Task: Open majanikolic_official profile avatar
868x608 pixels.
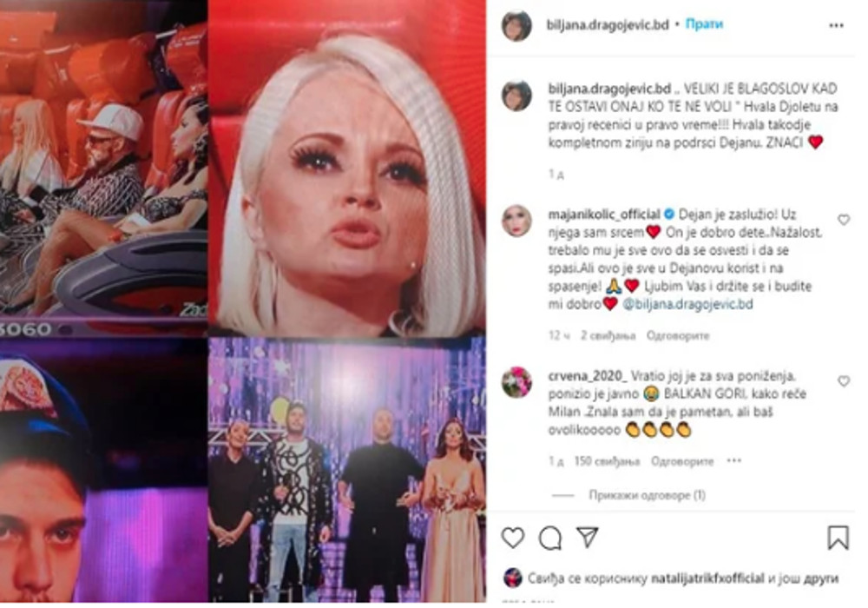Action: 516,221
